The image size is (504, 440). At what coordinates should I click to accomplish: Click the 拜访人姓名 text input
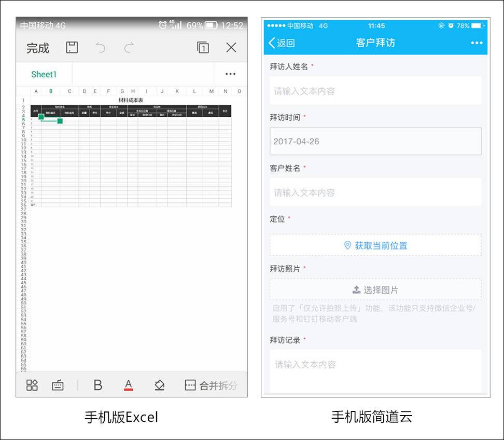(x=375, y=91)
